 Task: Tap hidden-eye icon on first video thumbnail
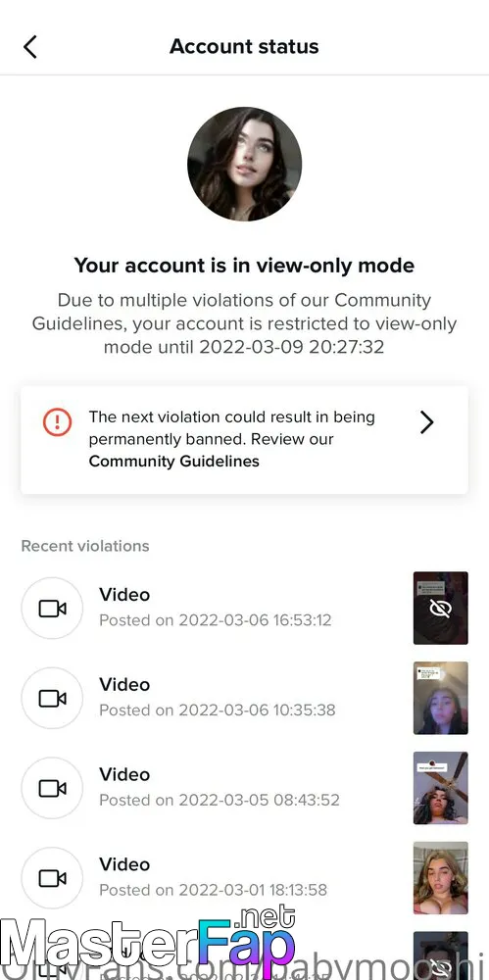441,609
